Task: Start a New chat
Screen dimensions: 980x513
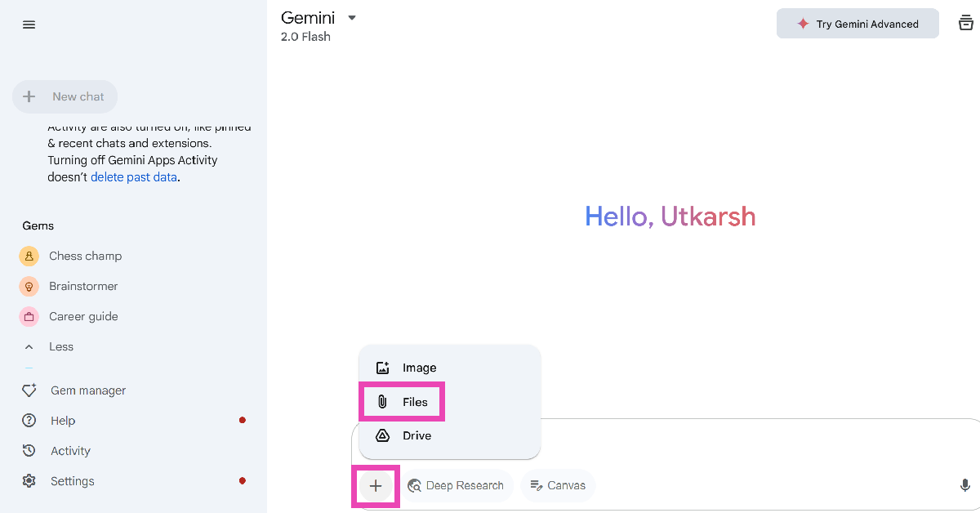Action: [65, 96]
